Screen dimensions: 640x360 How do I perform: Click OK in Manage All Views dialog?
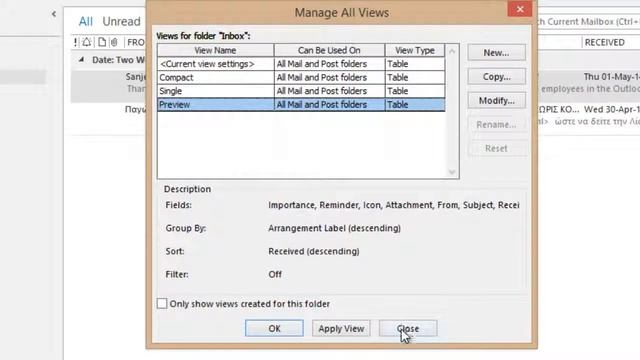[274, 328]
